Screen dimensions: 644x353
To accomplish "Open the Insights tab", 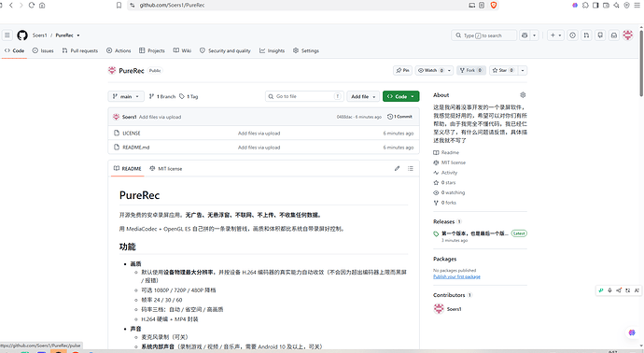I will tap(272, 51).
